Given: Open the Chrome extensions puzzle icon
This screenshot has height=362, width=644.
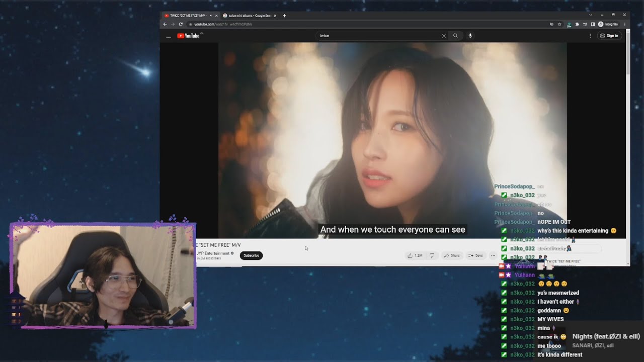Looking at the screenshot, I should point(577,24).
